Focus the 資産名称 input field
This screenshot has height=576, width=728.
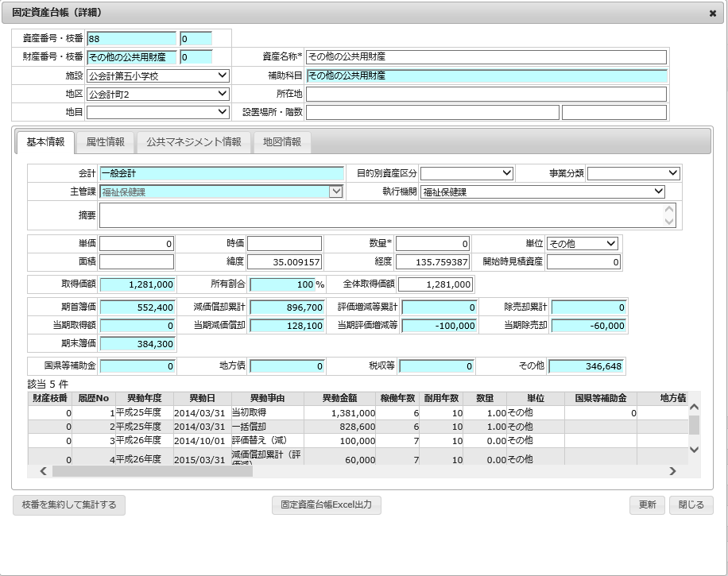486,57
